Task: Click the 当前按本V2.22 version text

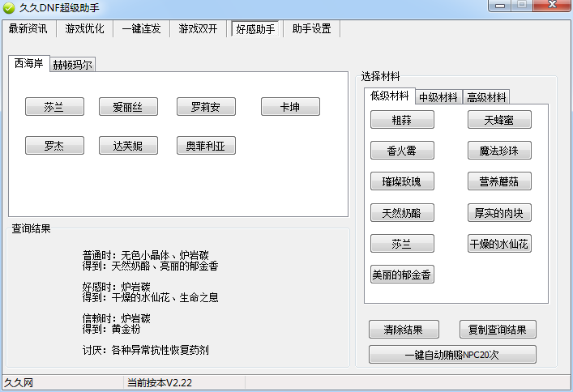Action: pyautogui.click(x=160, y=382)
